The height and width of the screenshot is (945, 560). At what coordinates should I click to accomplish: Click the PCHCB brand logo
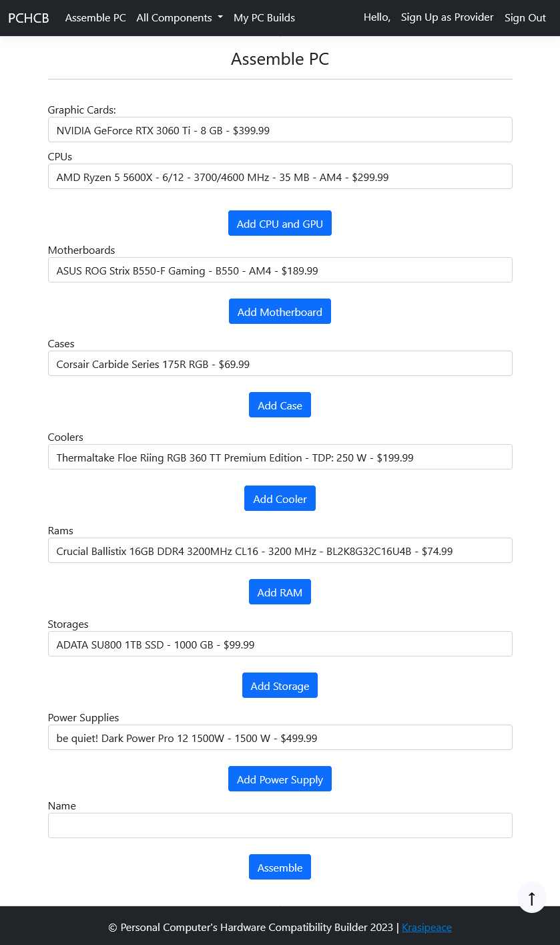[29, 18]
